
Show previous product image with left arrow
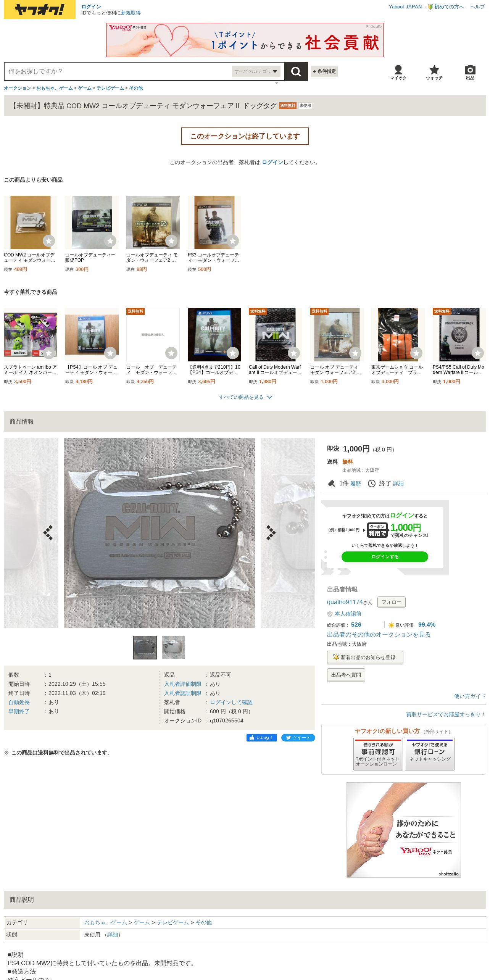48,533
